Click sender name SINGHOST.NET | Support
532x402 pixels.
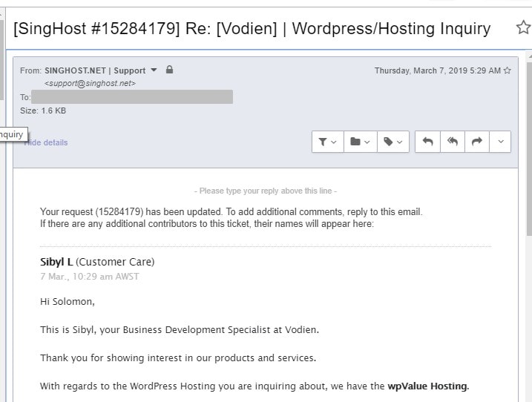95,70
